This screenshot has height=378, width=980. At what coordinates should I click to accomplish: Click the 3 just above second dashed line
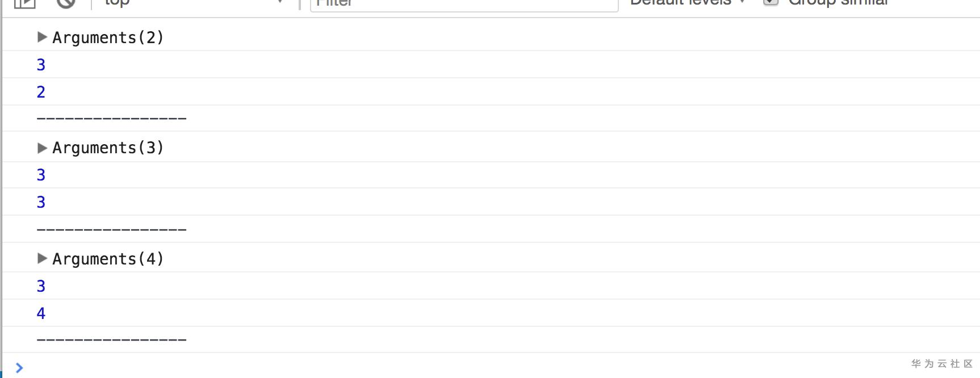click(41, 202)
